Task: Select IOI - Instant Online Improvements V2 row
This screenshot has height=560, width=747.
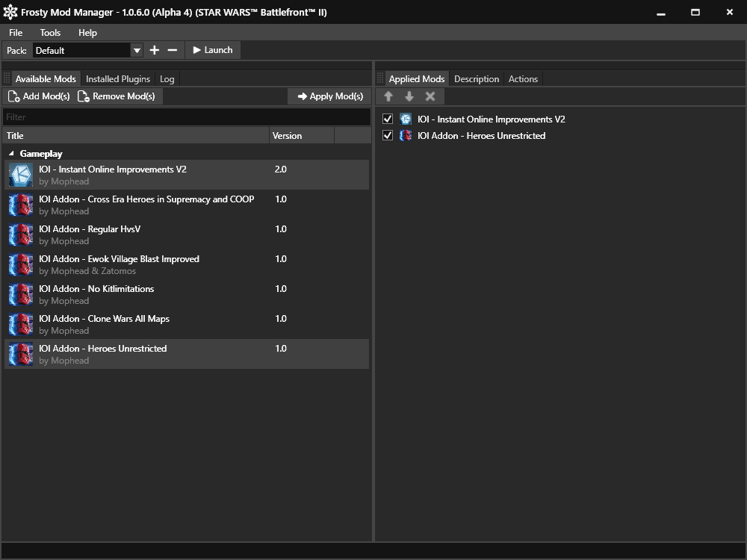Action: pyautogui.click(x=187, y=175)
